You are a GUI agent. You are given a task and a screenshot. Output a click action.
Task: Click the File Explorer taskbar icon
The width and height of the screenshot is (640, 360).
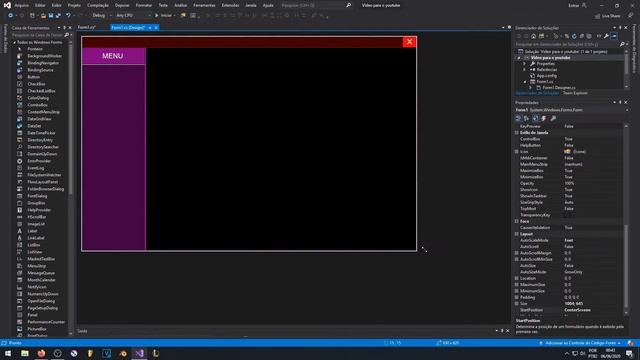coord(25,353)
